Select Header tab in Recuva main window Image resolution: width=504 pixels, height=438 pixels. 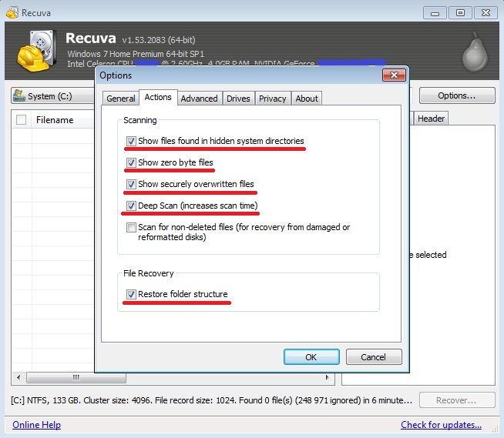431,119
